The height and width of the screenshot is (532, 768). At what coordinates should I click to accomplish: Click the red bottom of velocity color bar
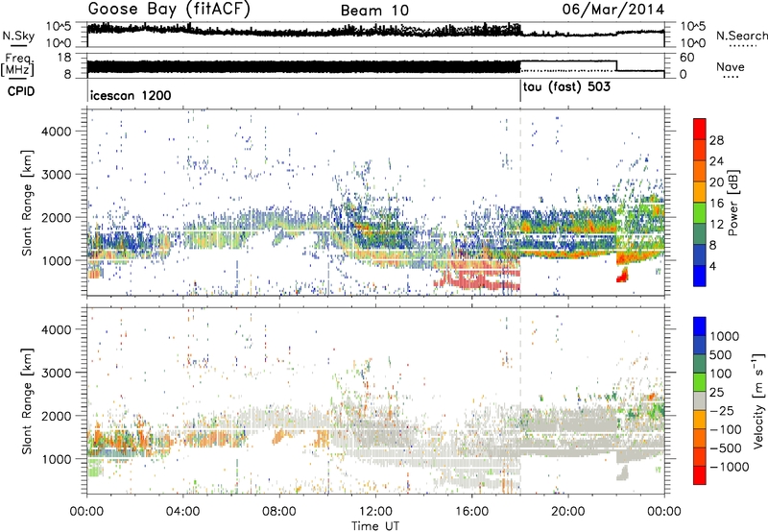pos(700,475)
